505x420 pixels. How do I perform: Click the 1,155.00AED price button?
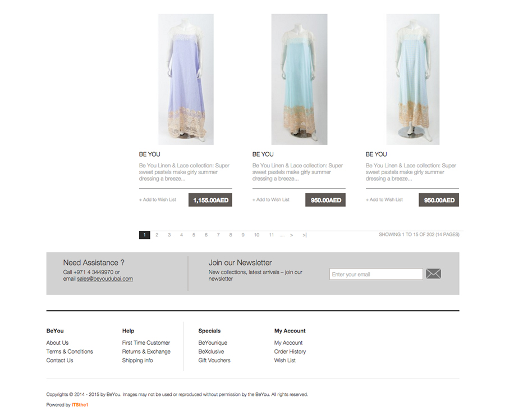click(210, 200)
